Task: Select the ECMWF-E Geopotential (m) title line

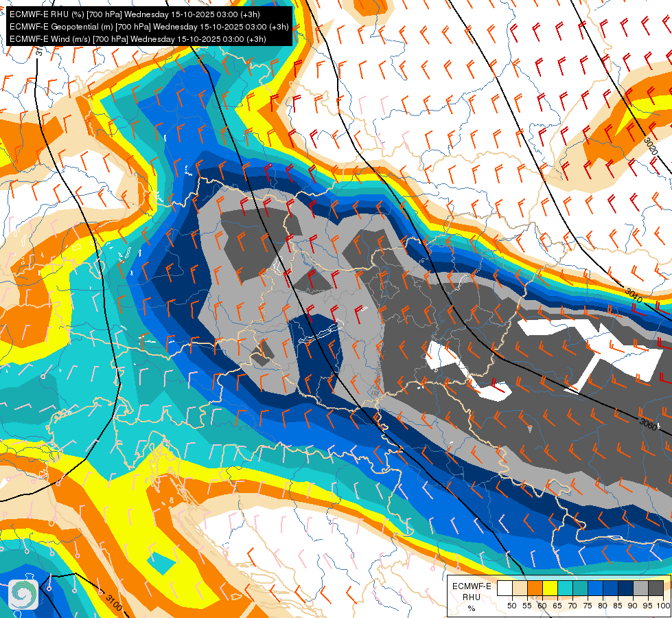Action: [149, 27]
